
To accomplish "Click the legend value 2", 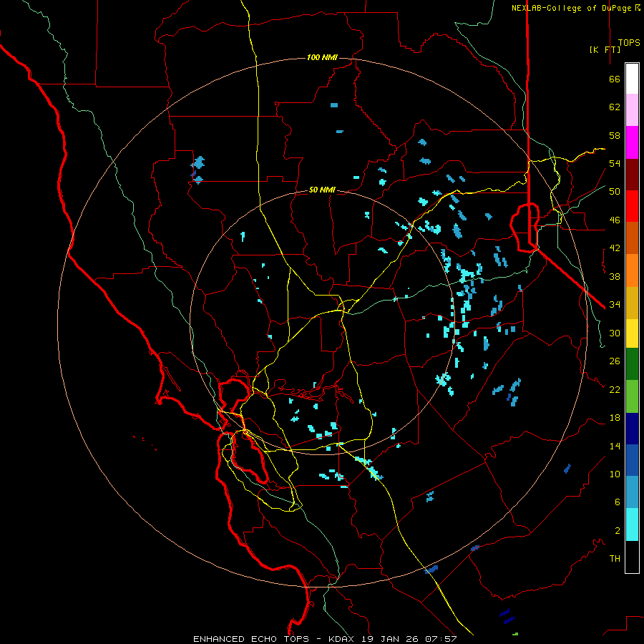I will [618, 531].
